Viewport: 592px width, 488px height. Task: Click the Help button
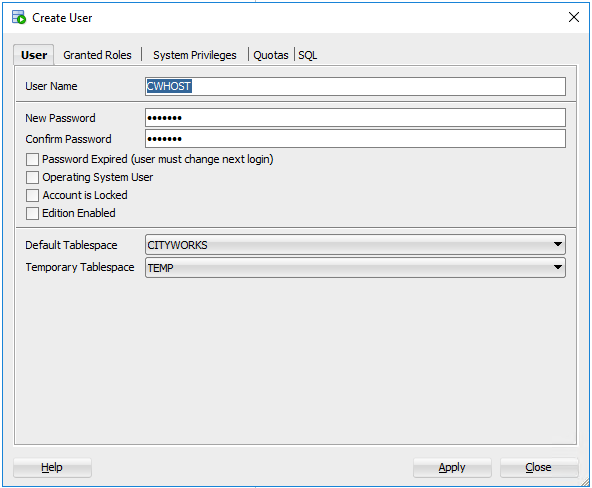[x=52, y=468]
